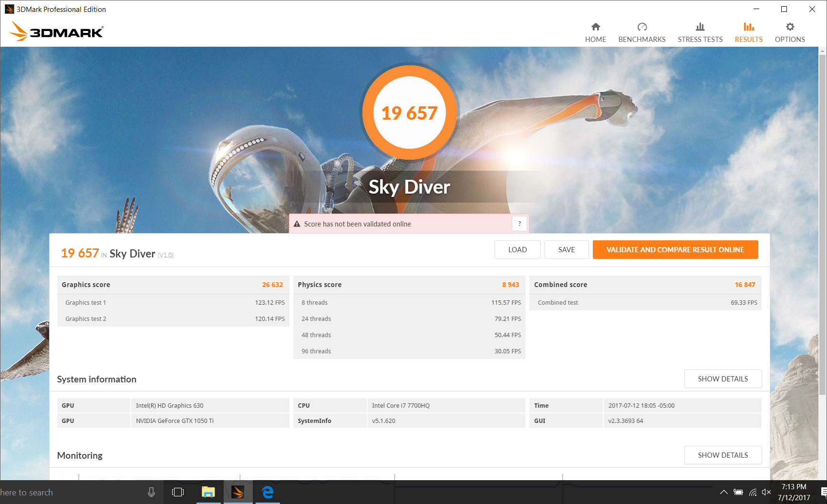Click the Physics score value 8 943
Viewport: 827px width, 504px height.
pyautogui.click(x=510, y=285)
